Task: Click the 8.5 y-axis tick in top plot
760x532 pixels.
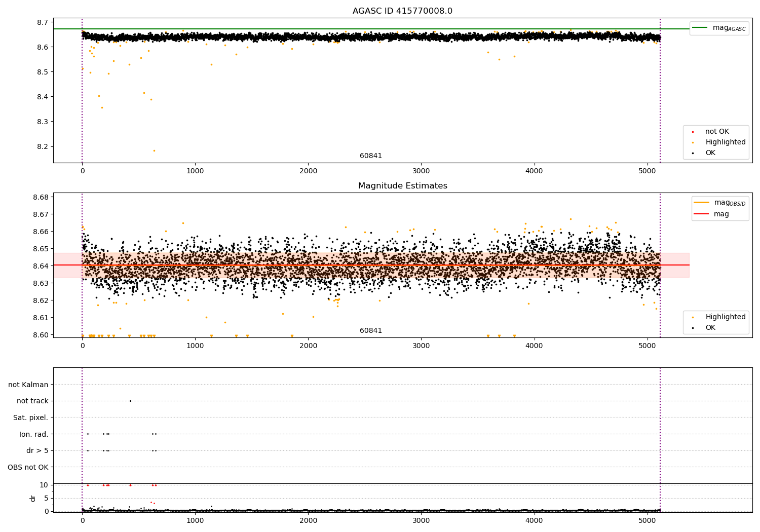Action: [x=43, y=72]
